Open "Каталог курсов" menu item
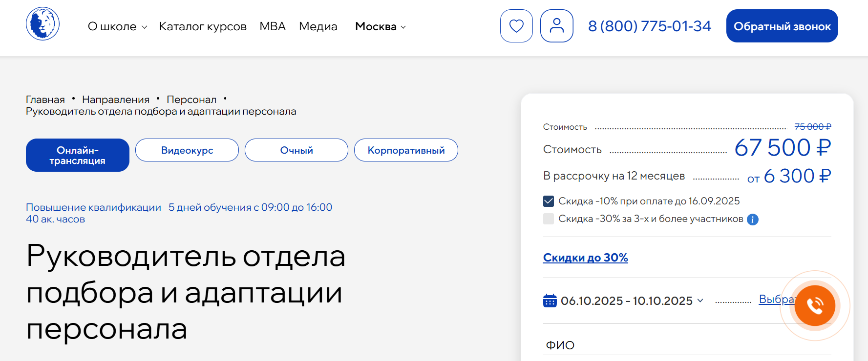 203,26
